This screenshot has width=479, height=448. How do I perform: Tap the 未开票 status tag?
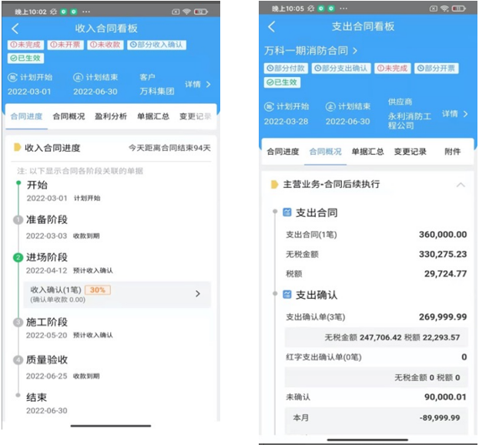65,45
